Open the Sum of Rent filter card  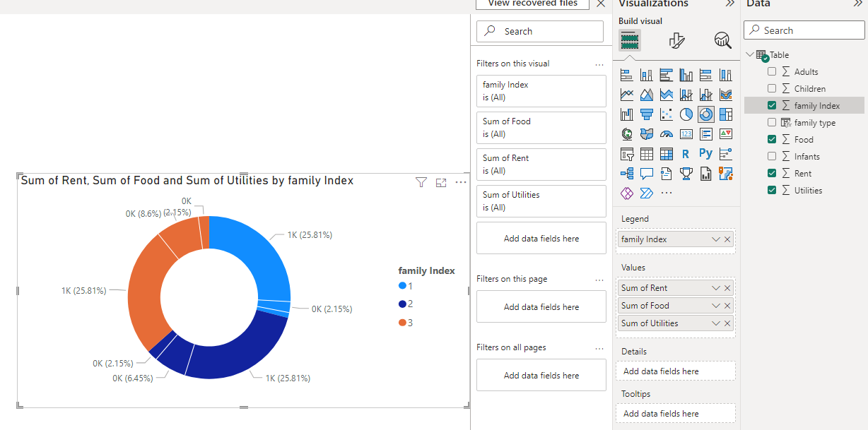[541, 165]
